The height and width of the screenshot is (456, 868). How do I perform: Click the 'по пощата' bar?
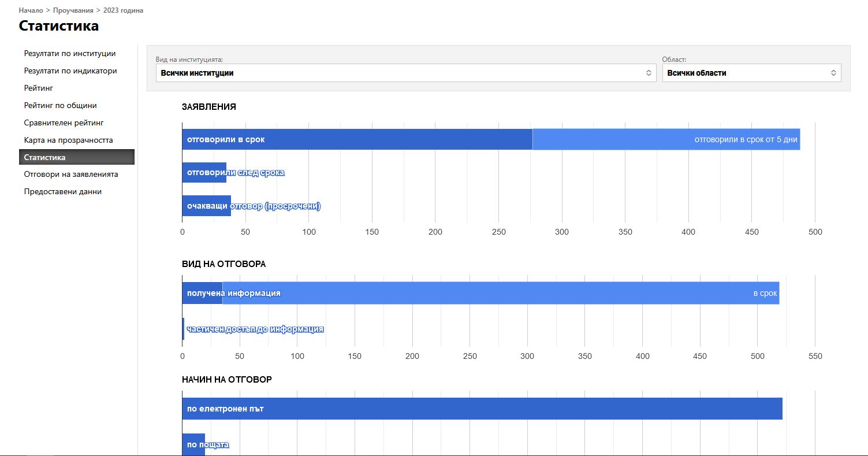tap(193, 444)
